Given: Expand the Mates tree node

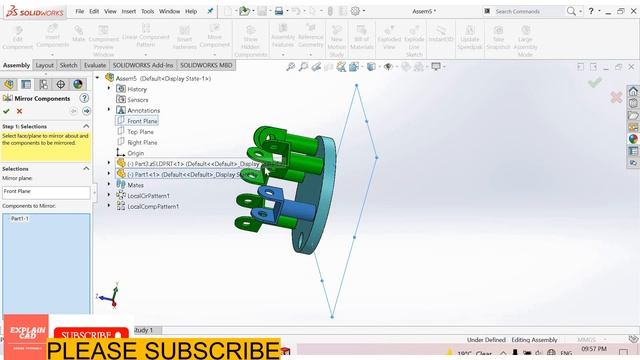Looking at the screenshot, I should tap(109, 184).
